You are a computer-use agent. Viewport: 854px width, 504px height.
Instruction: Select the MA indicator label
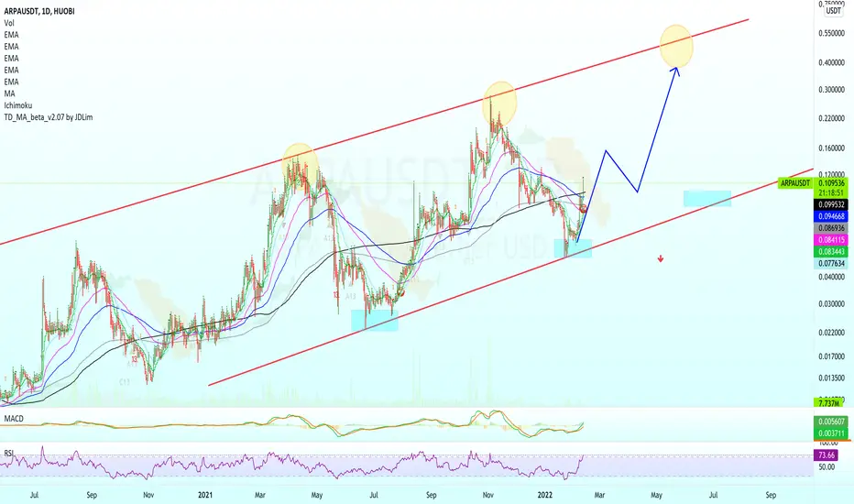tap(9, 93)
